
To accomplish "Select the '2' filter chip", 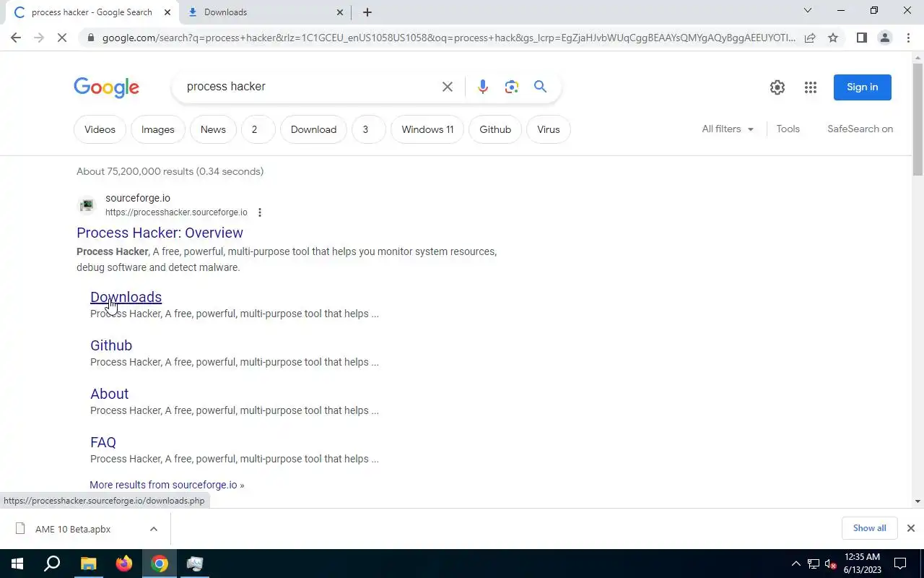I will (x=258, y=129).
